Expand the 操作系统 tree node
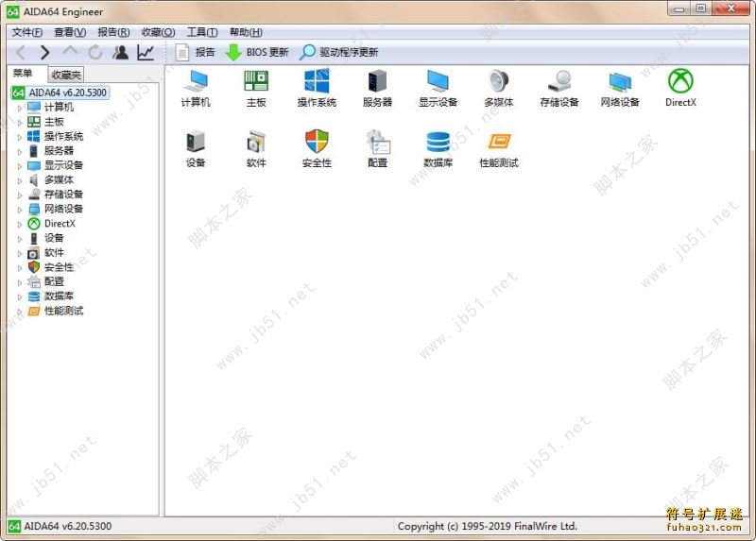The image size is (756, 541). 19,137
